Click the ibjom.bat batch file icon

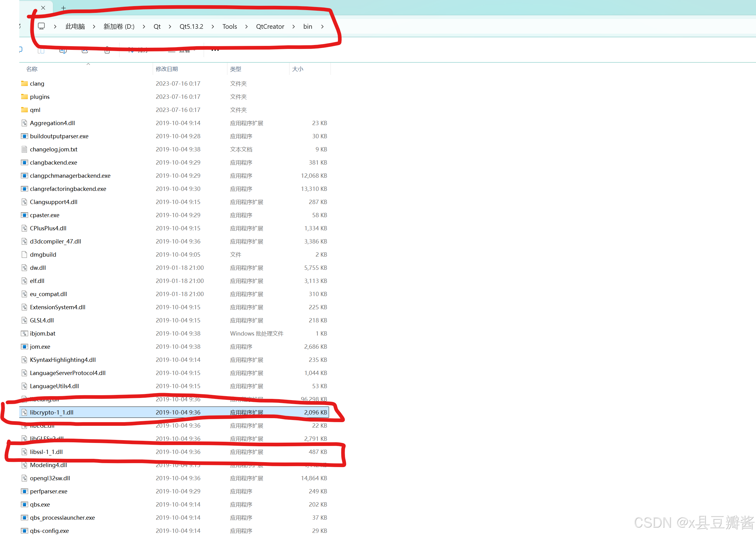(x=24, y=333)
